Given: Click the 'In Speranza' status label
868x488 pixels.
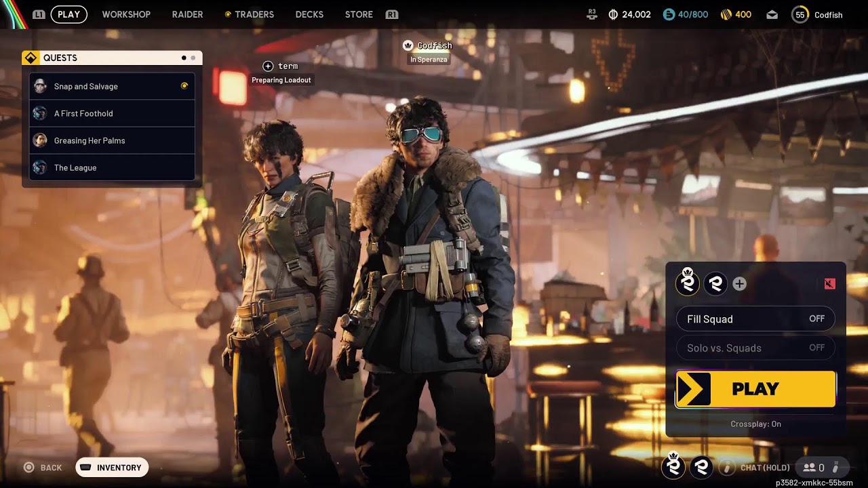Looking at the screenshot, I should click(x=429, y=60).
